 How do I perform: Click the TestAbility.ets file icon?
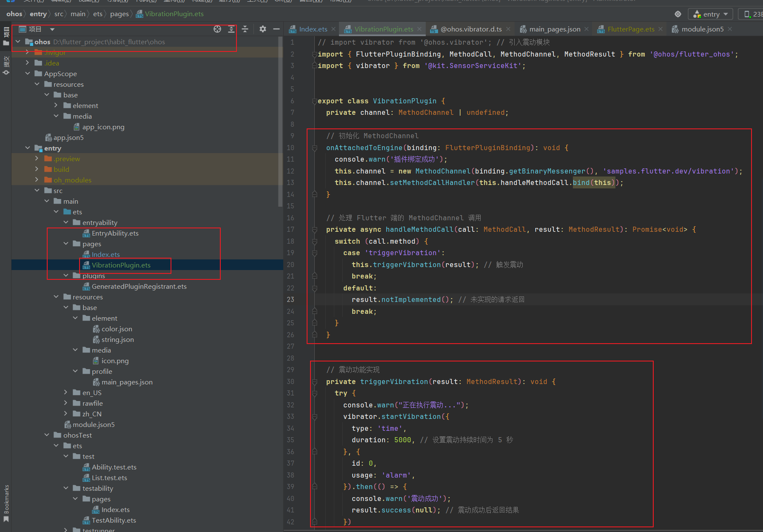[x=86, y=520]
